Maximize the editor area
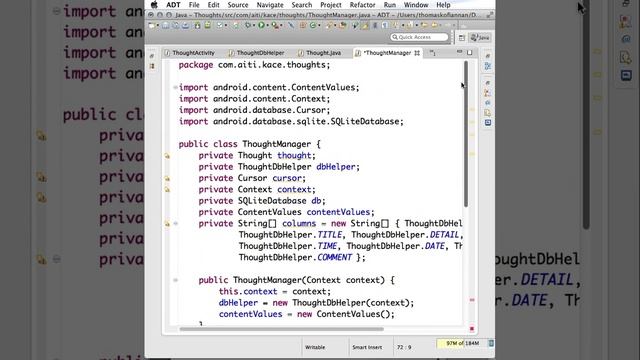The image size is (640, 360). pyautogui.click(x=469, y=52)
